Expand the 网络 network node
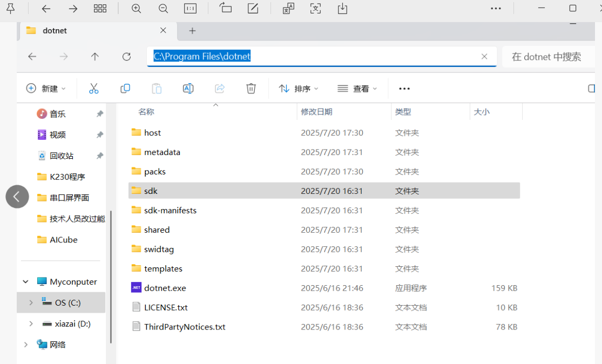 coord(26,345)
